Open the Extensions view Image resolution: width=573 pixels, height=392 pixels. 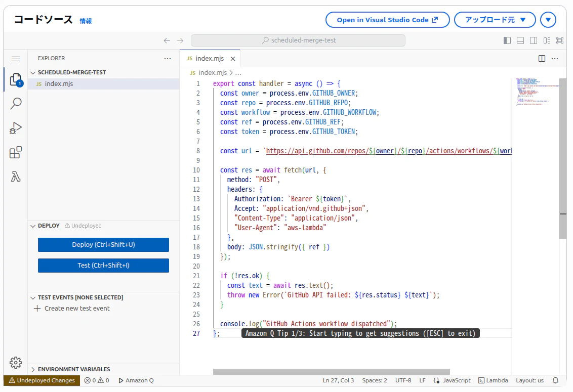pos(16,152)
